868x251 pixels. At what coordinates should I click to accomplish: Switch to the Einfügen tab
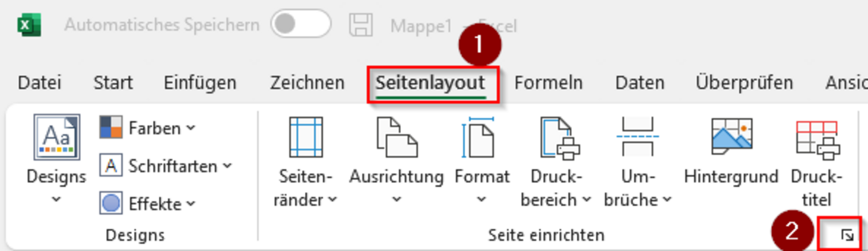pos(200,82)
